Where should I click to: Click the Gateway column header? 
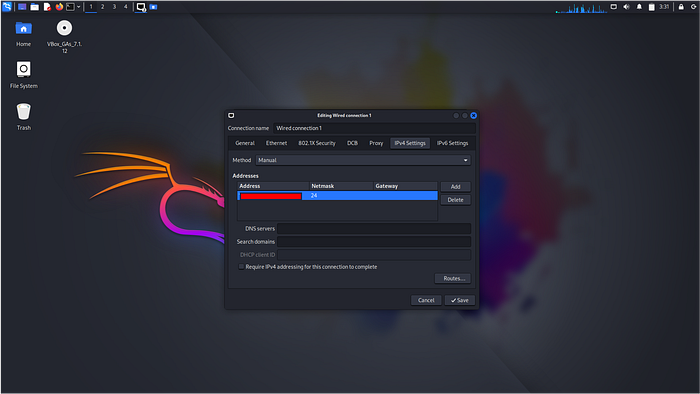pyautogui.click(x=405, y=186)
